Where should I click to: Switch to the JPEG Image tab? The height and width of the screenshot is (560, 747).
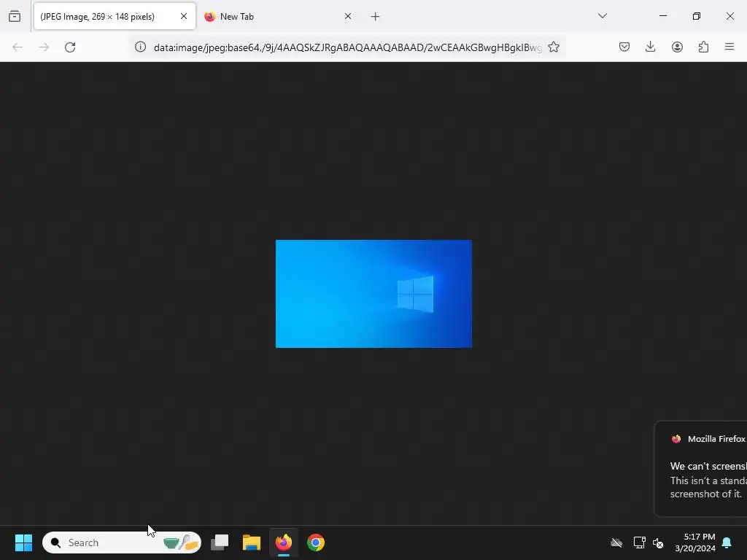click(115, 16)
